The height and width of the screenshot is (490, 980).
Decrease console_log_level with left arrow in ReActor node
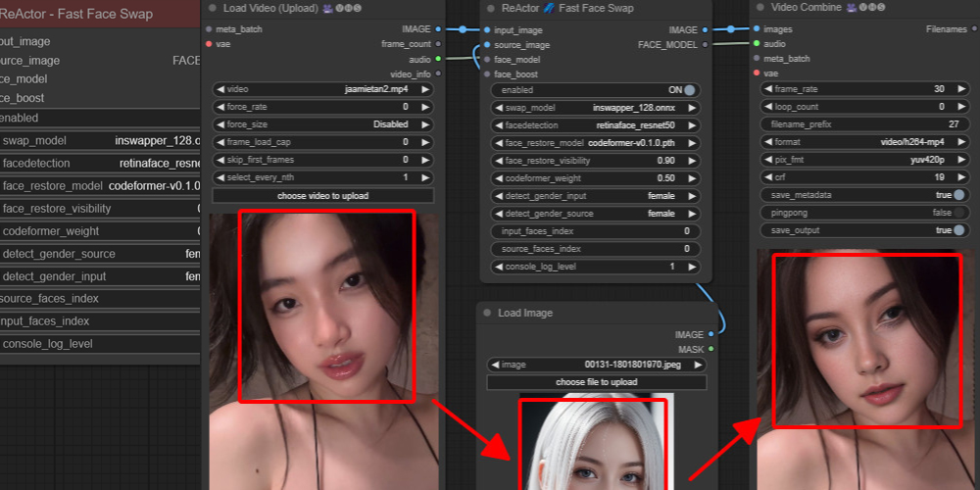499,267
